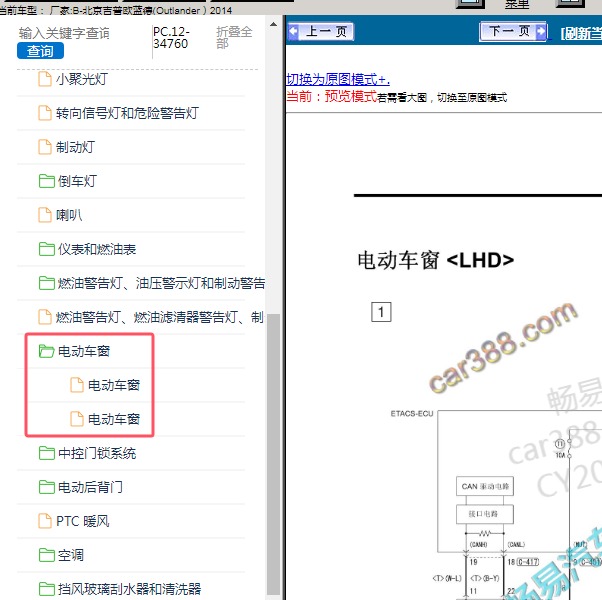This screenshot has height=600, width=602.
Task: Collapse the open 电动车窗 folder
Action: tap(84, 351)
